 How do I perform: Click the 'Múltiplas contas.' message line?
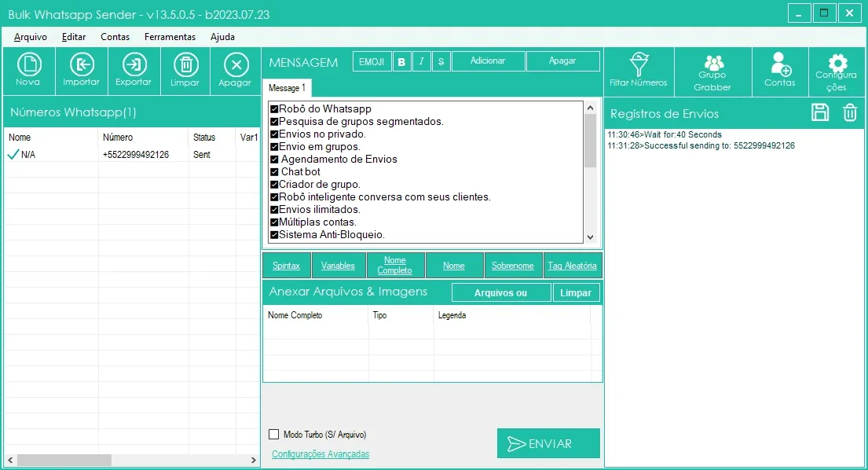tap(313, 222)
